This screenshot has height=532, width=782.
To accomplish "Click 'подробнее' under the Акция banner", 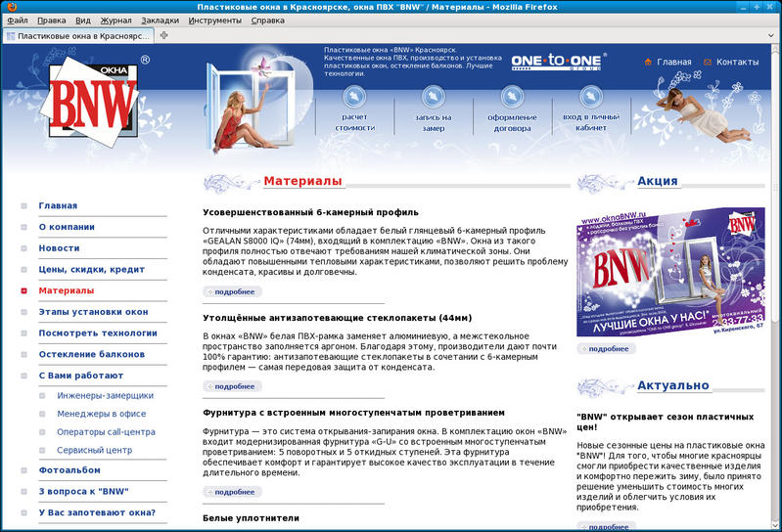I will pyautogui.click(x=607, y=349).
